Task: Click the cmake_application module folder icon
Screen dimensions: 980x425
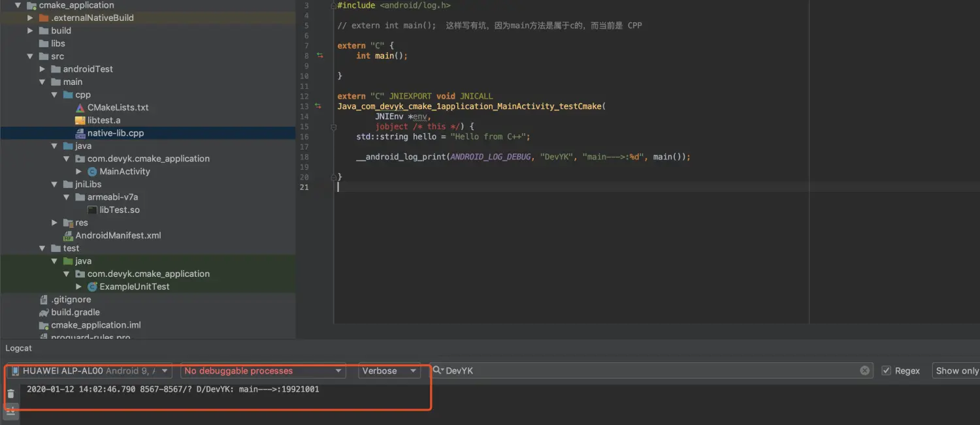Action: [31, 5]
